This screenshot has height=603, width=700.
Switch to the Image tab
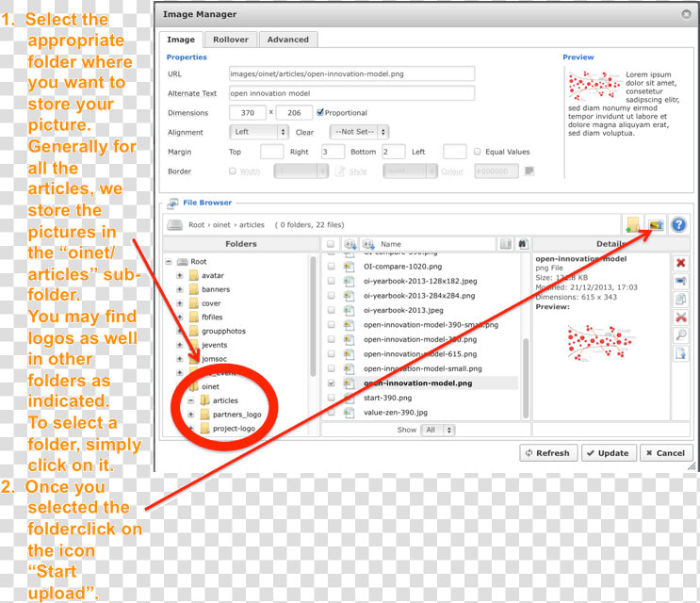point(181,40)
